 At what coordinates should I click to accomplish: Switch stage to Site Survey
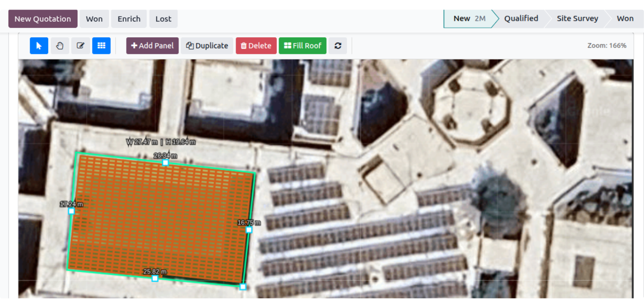(577, 18)
